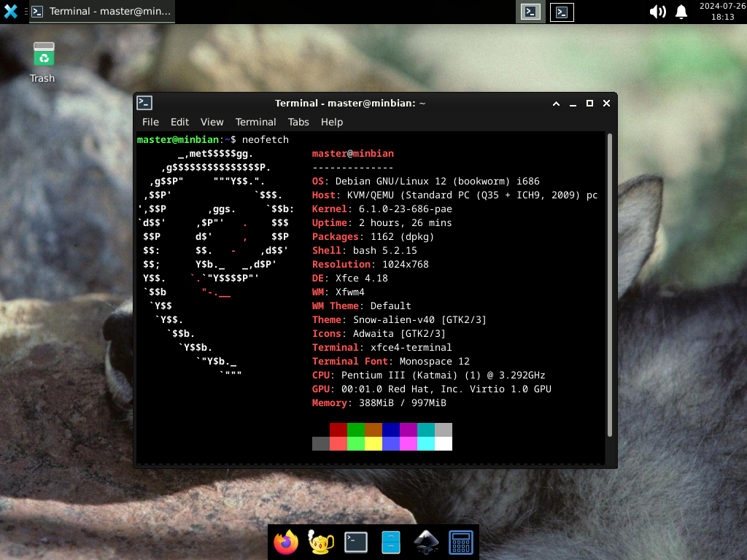Expand the View menu
Viewport: 747px width, 560px height.
tap(212, 122)
